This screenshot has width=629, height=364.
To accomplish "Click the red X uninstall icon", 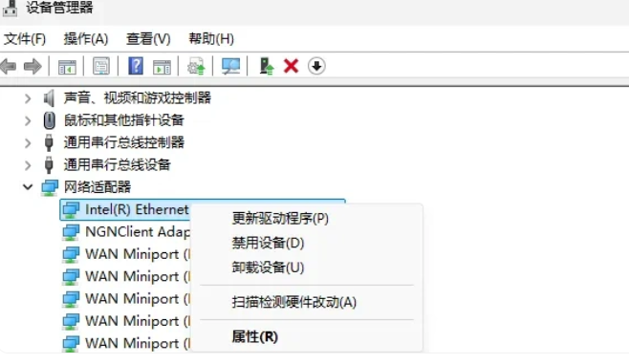I will coord(292,66).
